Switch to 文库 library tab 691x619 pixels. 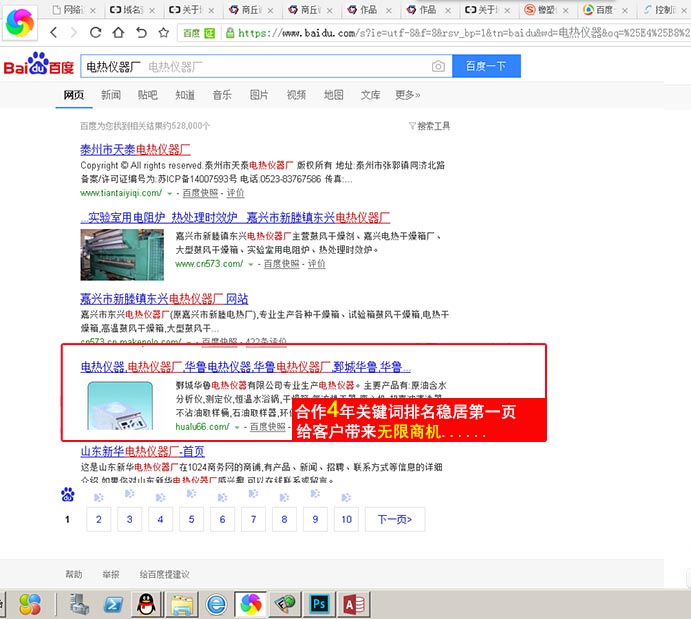370,95
